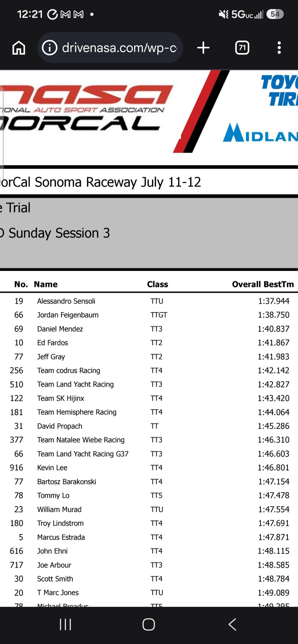Tap the Midland sponsor logo
This screenshot has width=298, height=644.
click(x=261, y=133)
